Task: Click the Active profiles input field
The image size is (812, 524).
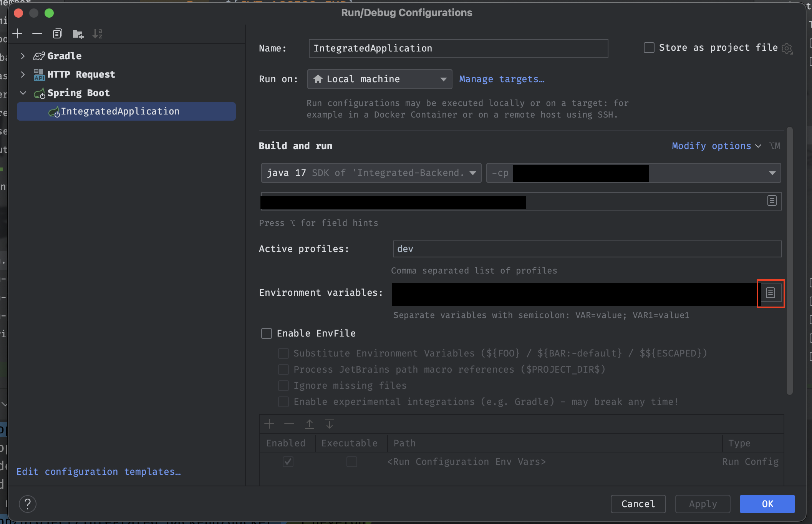Action: pos(587,249)
